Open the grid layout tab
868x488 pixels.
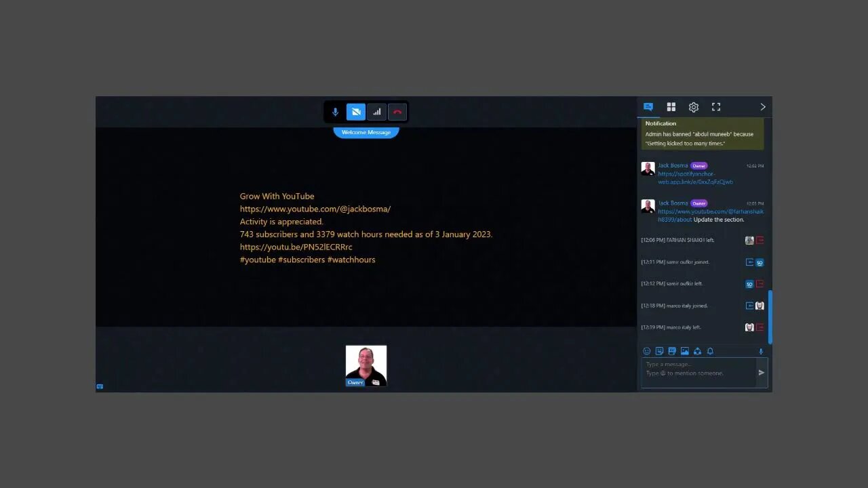(671, 107)
